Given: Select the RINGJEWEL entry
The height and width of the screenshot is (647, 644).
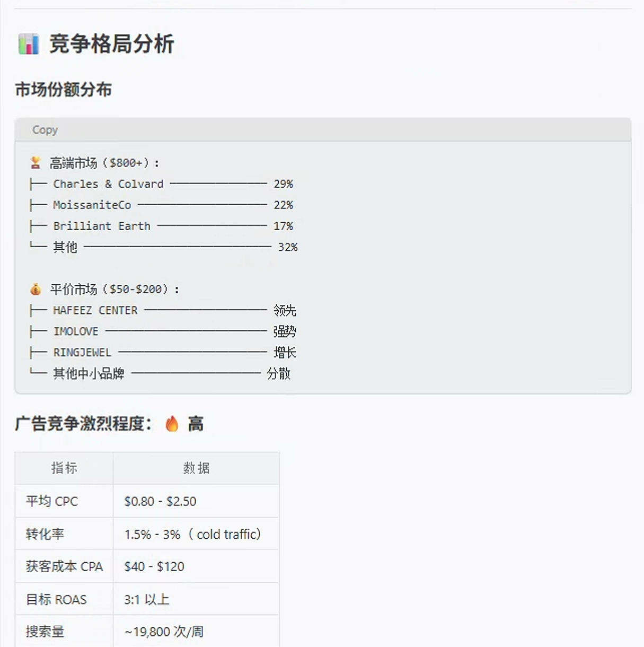Looking at the screenshot, I should click(163, 353).
